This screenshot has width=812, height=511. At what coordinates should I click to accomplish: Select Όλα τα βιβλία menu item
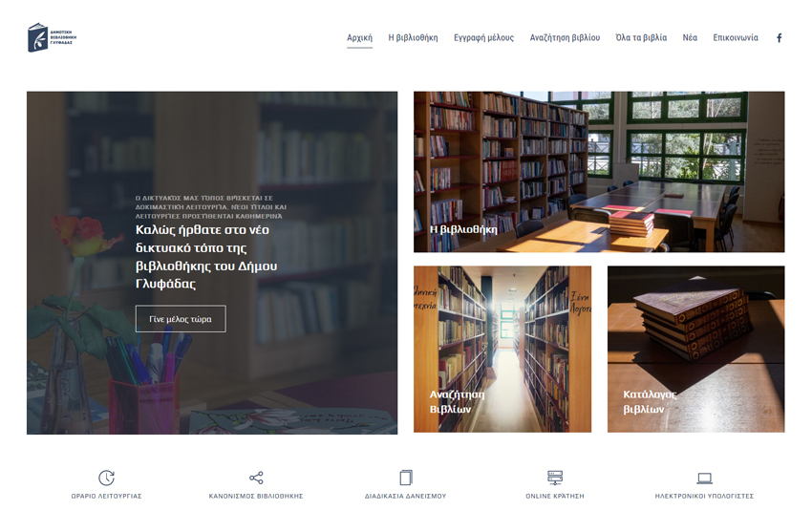pos(641,38)
